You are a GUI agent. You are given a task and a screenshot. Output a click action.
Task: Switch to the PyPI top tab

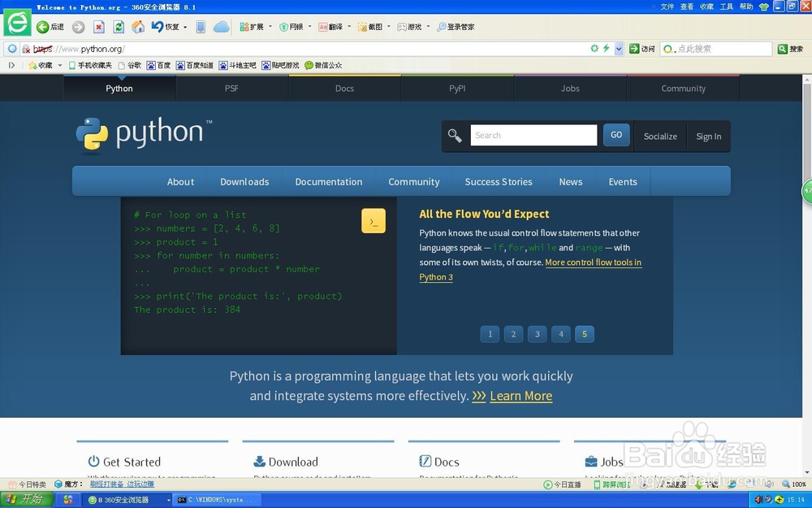click(457, 88)
